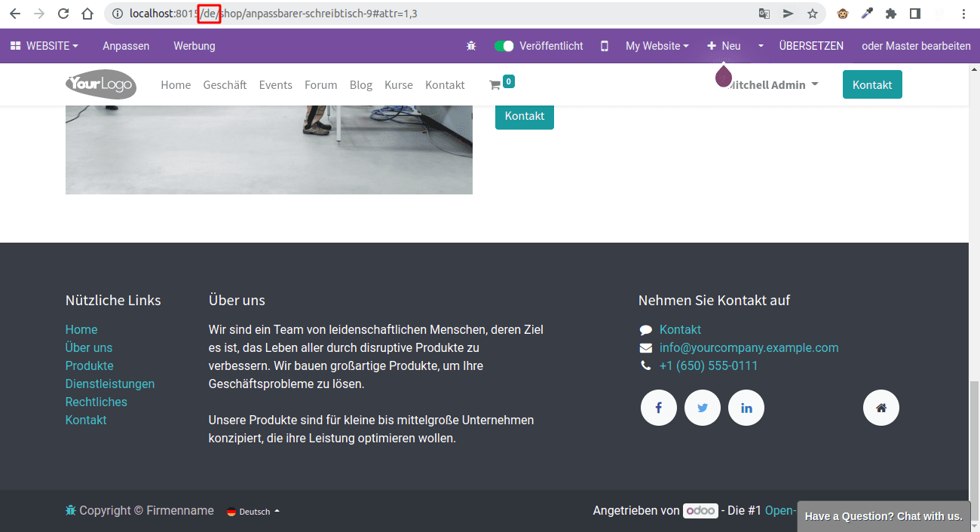The width and height of the screenshot is (980, 532).
Task: Click the round home icon in footer
Action: pyautogui.click(x=881, y=408)
